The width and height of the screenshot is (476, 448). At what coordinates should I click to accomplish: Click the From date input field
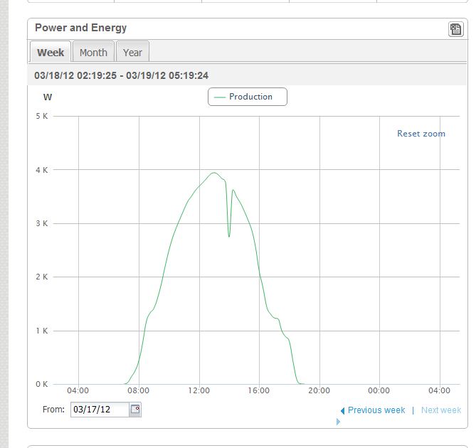(100, 410)
